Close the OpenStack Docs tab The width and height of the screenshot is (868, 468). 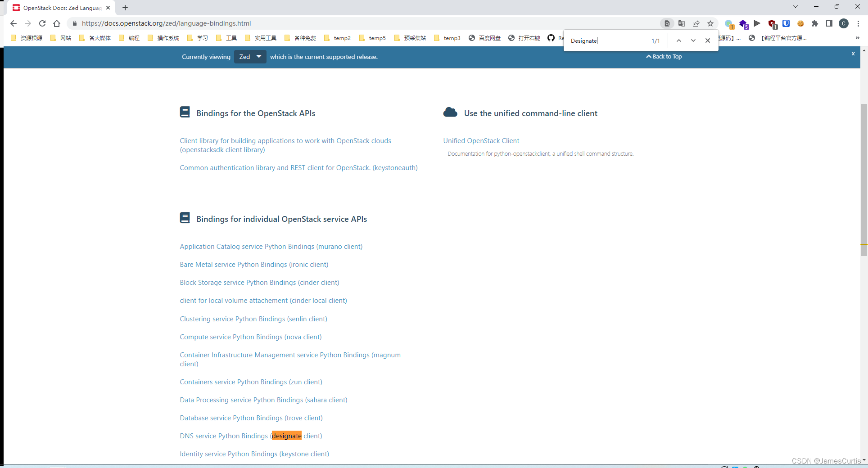108,8
